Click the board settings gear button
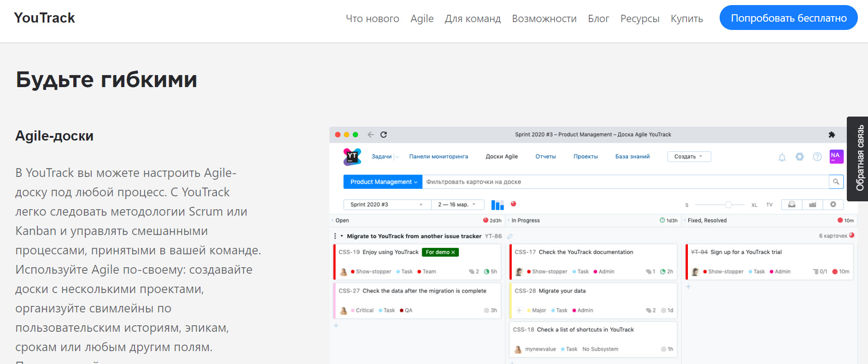This screenshot has height=364, width=868. tap(833, 205)
